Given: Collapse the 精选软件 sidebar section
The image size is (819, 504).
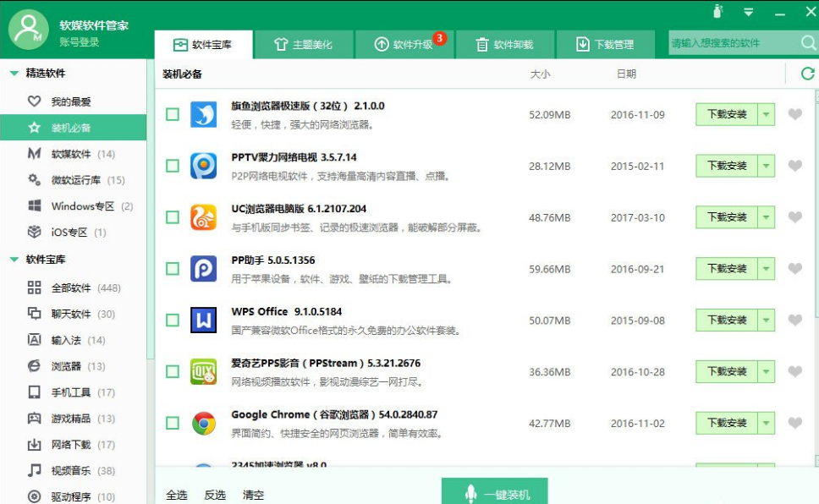Looking at the screenshot, I should (14, 73).
